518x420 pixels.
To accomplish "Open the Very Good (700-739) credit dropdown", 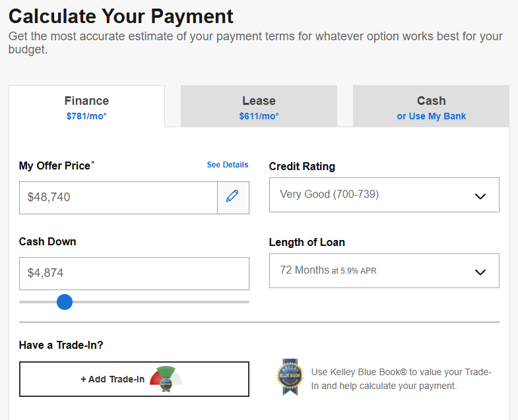I will (370, 195).
